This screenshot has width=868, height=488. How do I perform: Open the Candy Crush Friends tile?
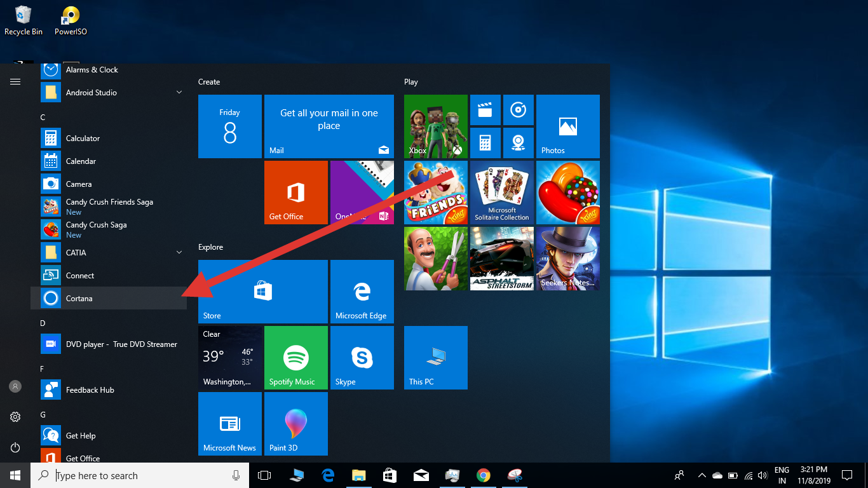[436, 193]
